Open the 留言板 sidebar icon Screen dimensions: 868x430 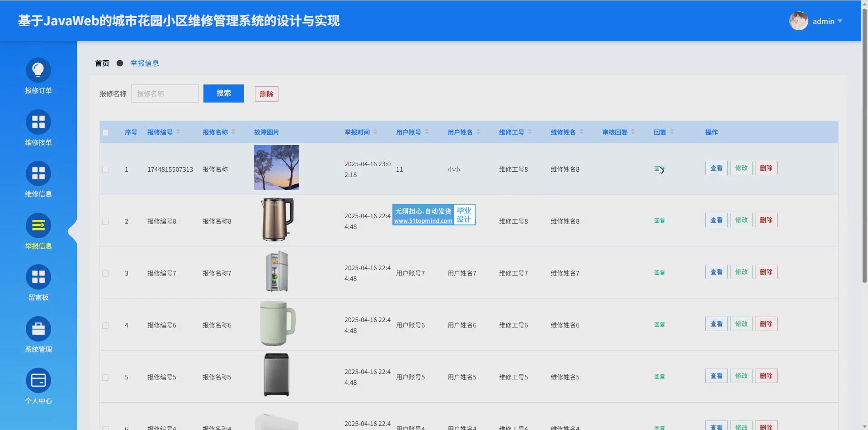point(38,277)
